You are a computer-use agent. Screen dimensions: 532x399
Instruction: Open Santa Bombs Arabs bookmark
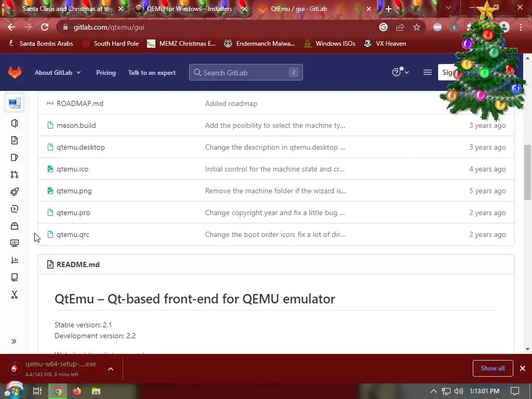pyautogui.click(x=41, y=44)
